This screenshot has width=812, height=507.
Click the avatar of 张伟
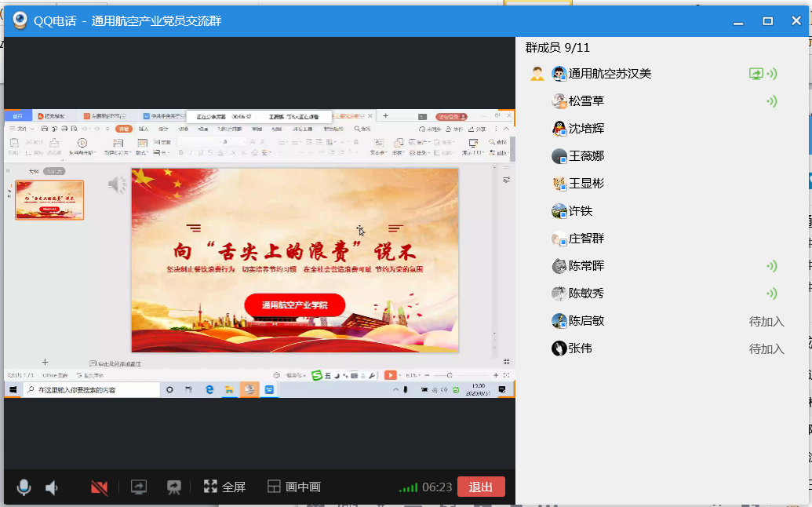tap(559, 348)
